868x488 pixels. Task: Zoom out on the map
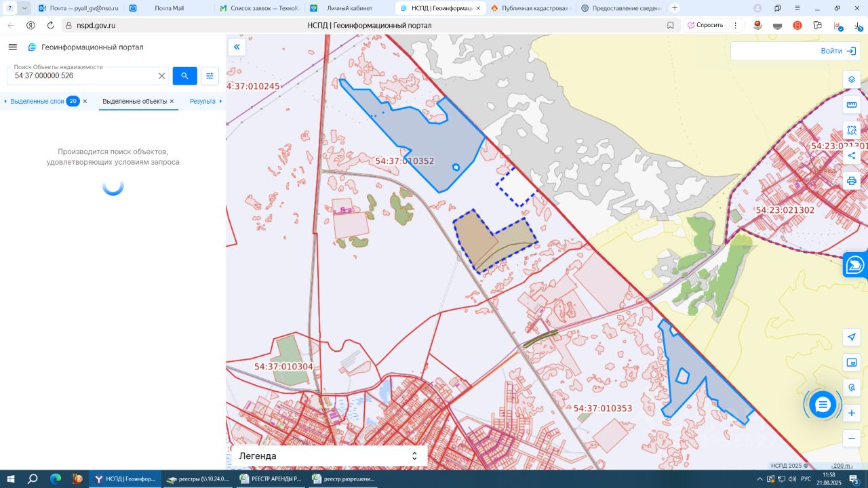point(852,439)
